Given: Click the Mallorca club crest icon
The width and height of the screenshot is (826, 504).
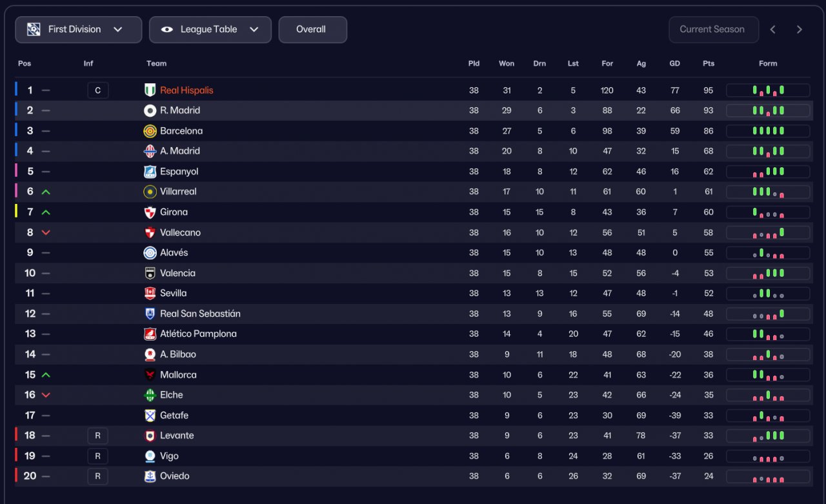Looking at the screenshot, I should (x=150, y=375).
